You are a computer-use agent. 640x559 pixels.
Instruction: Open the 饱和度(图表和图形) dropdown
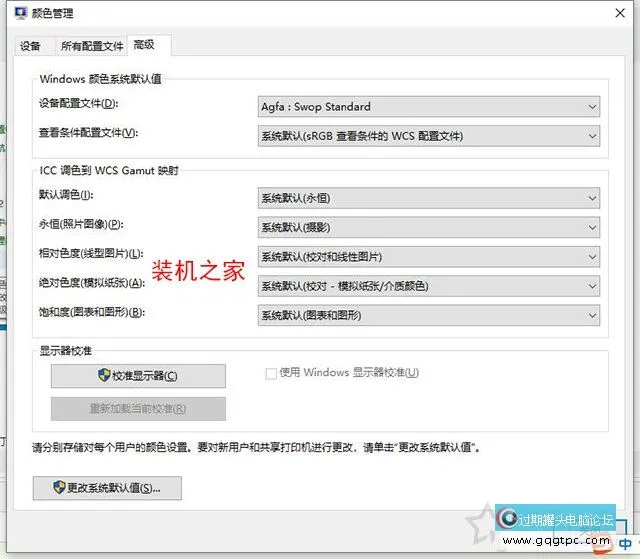(429, 315)
